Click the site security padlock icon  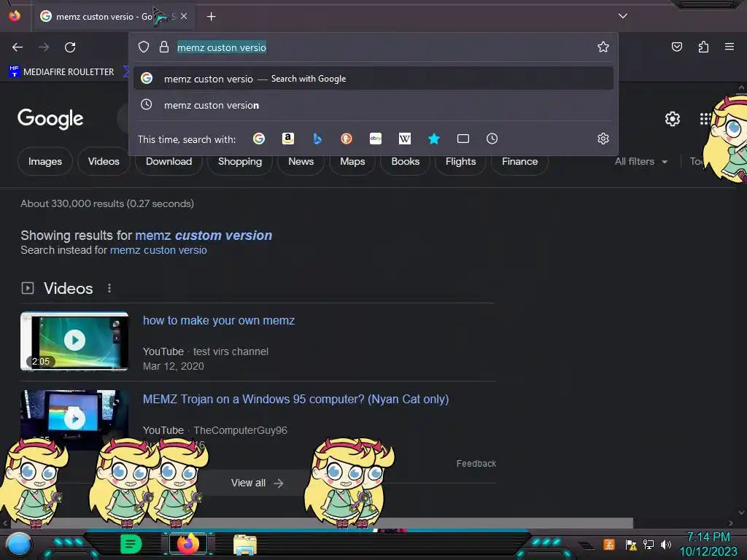coord(164,47)
